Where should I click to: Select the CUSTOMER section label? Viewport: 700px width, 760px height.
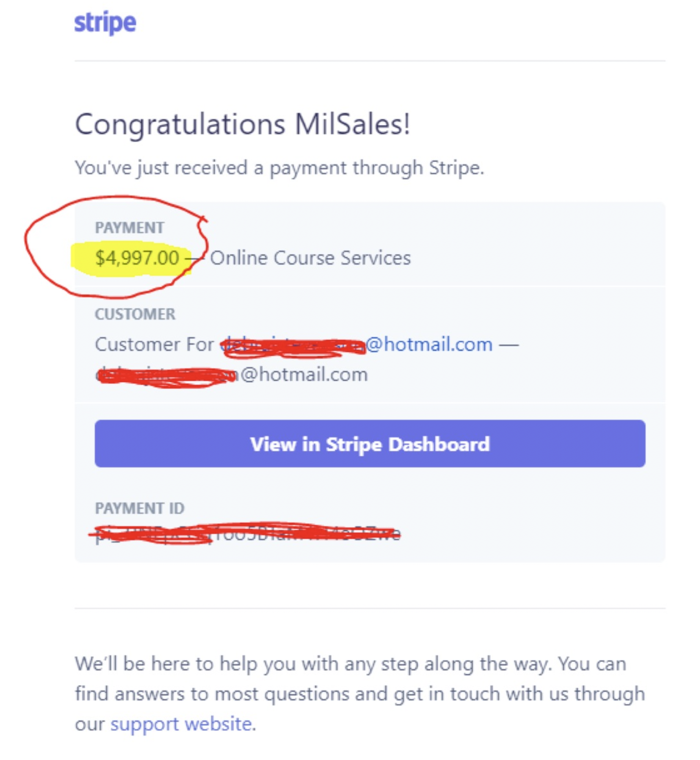point(135,314)
